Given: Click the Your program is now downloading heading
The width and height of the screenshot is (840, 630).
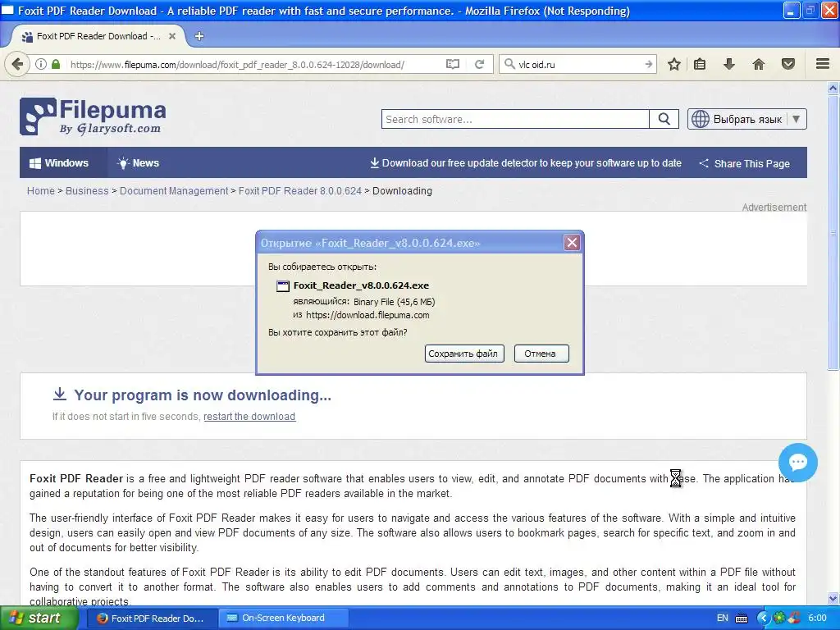Looking at the screenshot, I should coord(203,395).
